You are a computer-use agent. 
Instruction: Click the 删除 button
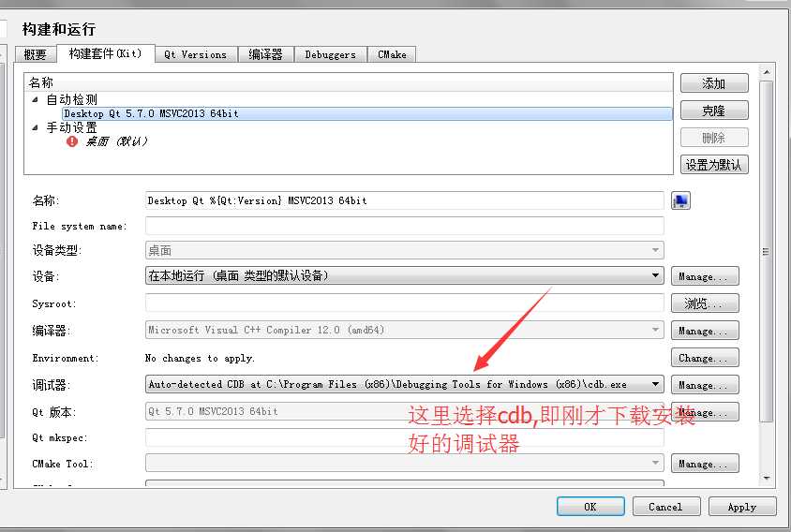pos(714,138)
